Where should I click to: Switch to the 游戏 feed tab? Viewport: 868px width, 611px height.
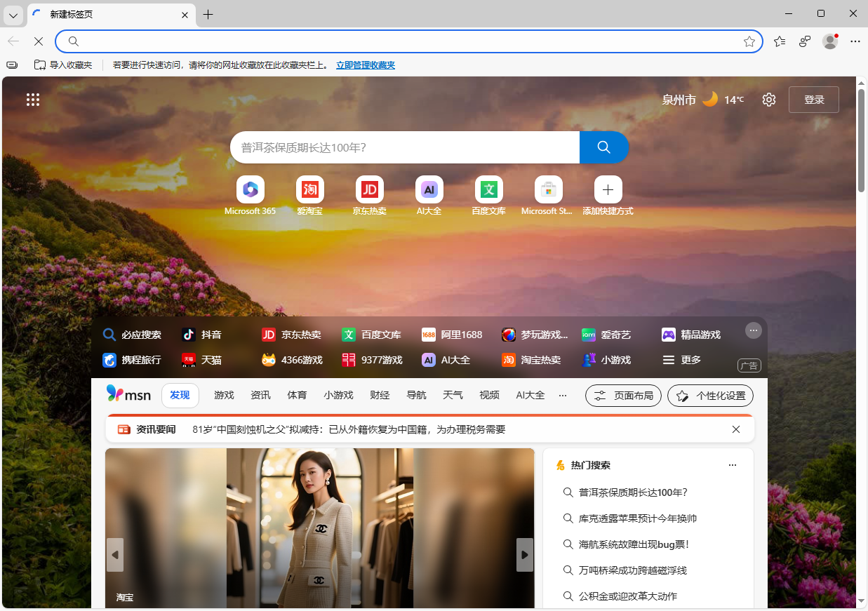pyautogui.click(x=224, y=395)
